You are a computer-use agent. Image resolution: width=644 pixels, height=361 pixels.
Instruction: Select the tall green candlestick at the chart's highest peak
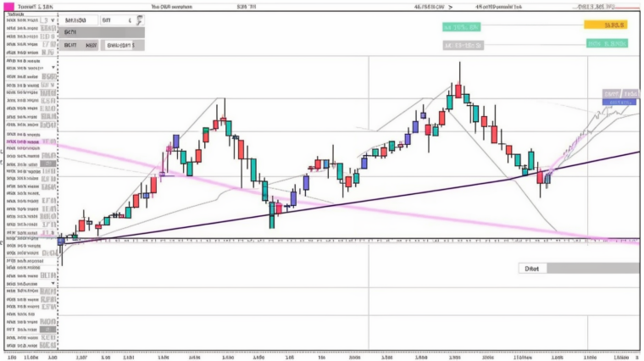(450, 102)
